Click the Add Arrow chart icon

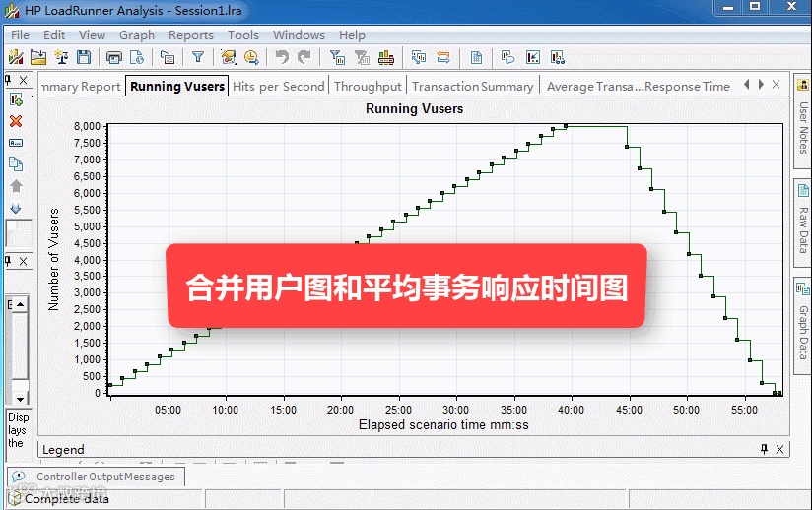(x=533, y=57)
